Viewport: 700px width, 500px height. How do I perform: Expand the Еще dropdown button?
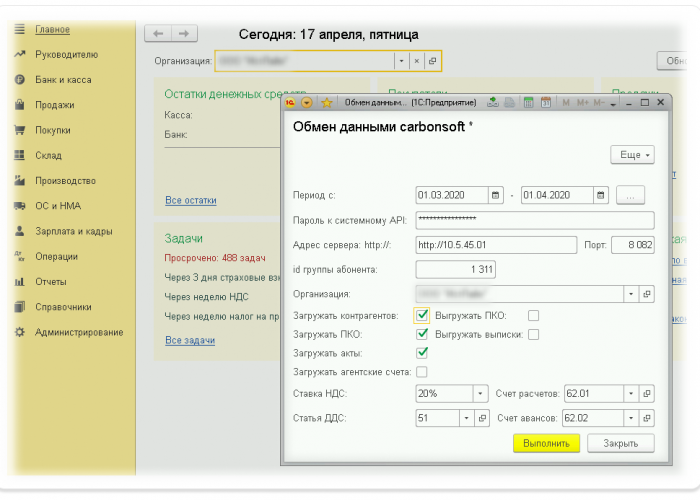coord(633,155)
